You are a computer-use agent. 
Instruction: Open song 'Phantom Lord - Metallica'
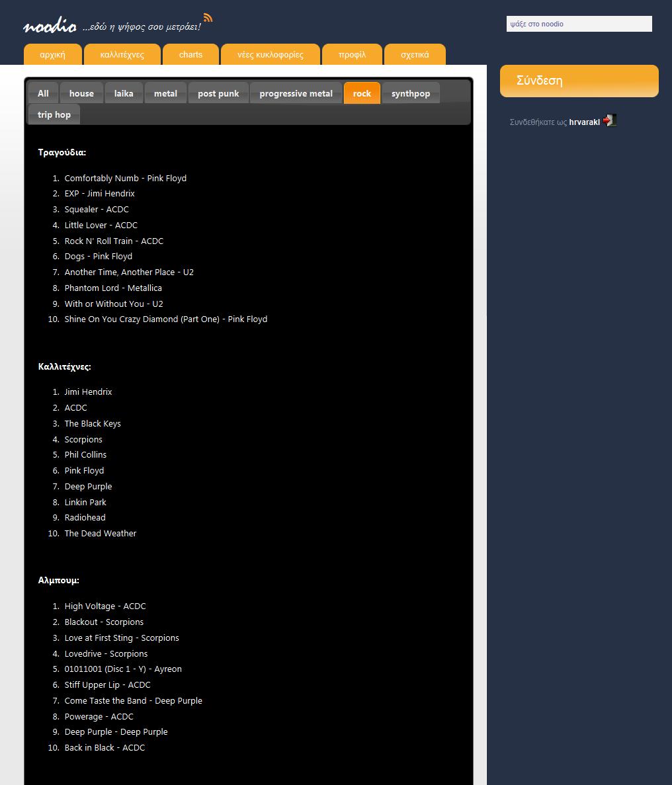[x=113, y=288]
